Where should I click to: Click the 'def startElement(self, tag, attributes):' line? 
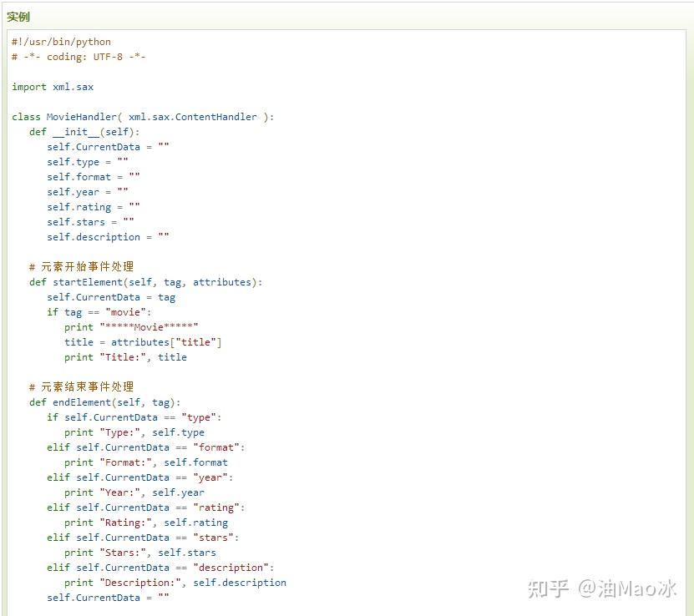(145, 283)
